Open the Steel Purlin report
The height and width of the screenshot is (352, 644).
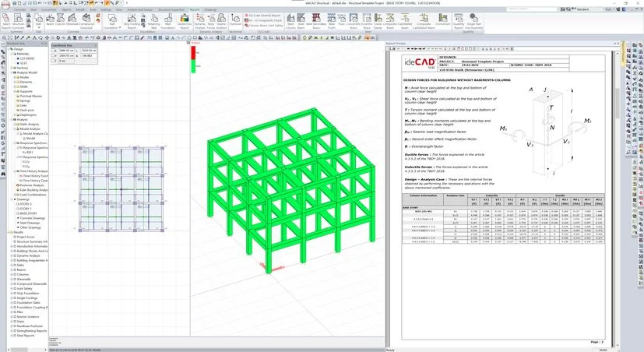(332, 22)
